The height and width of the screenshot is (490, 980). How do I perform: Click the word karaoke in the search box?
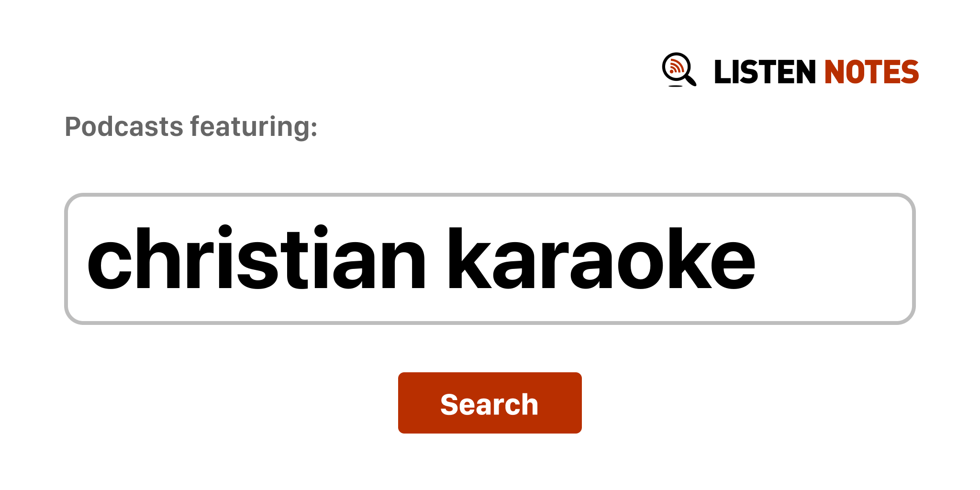[x=601, y=259]
